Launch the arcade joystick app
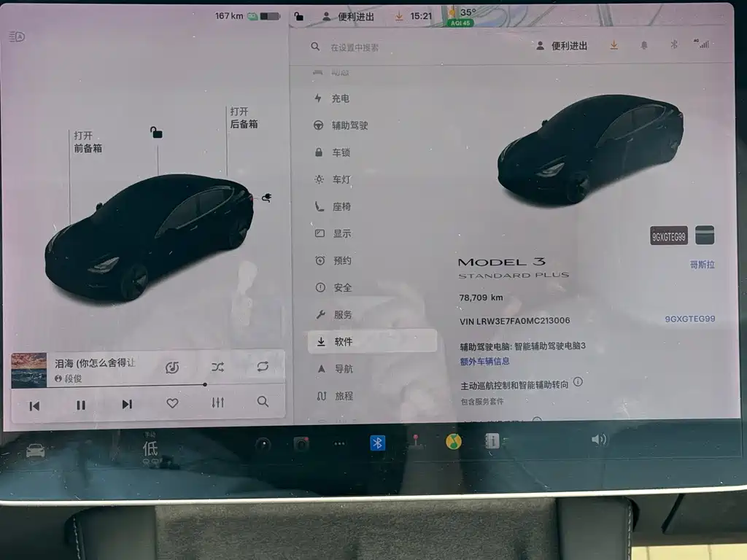 pyautogui.click(x=415, y=441)
